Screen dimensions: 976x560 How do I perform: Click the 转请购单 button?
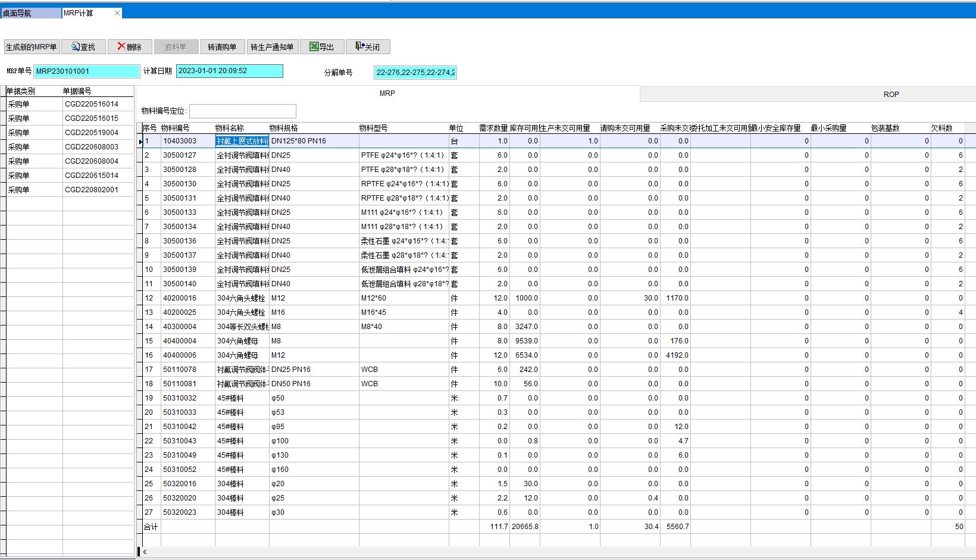221,47
